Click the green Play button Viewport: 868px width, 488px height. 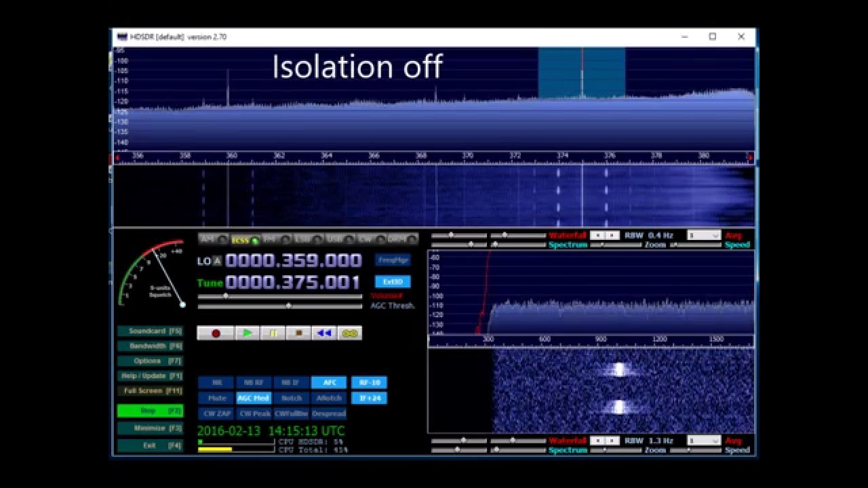tap(248, 333)
